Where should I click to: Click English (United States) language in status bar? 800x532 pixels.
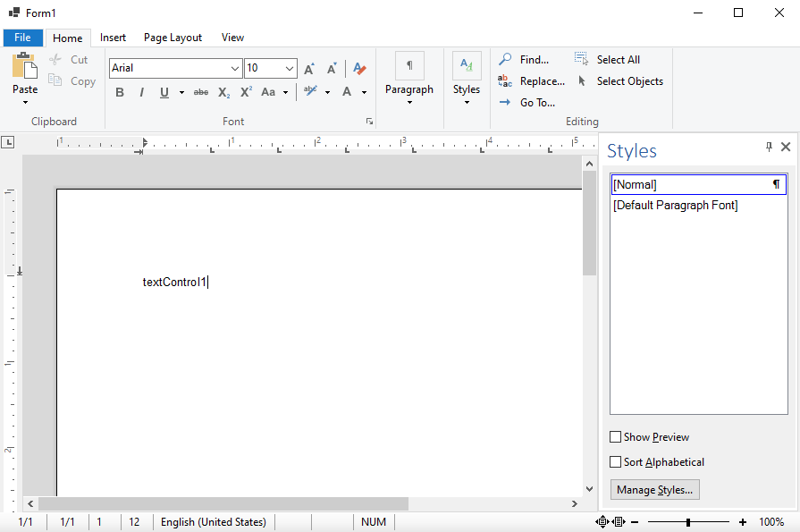(x=214, y=522)
